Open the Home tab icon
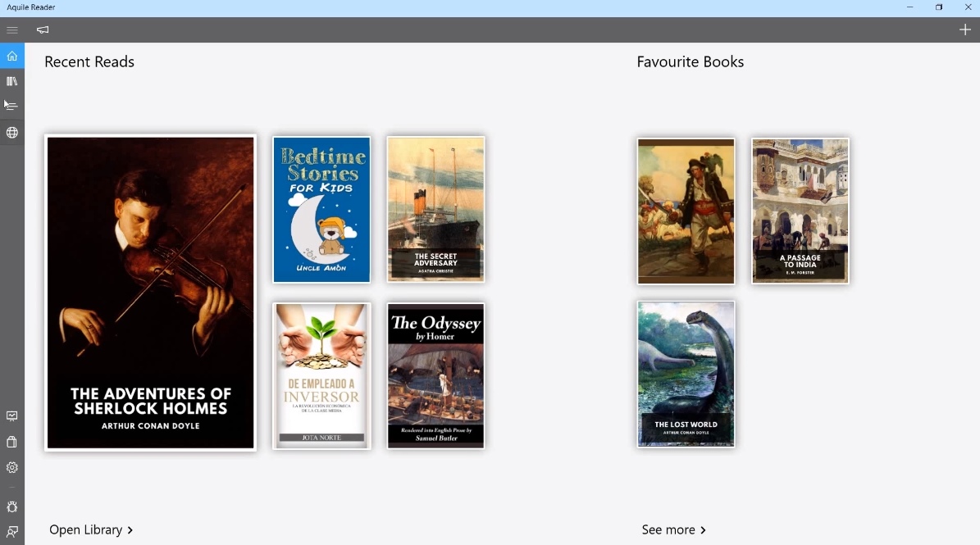Viewport: 980px width, 545px height. coord(11,56)
